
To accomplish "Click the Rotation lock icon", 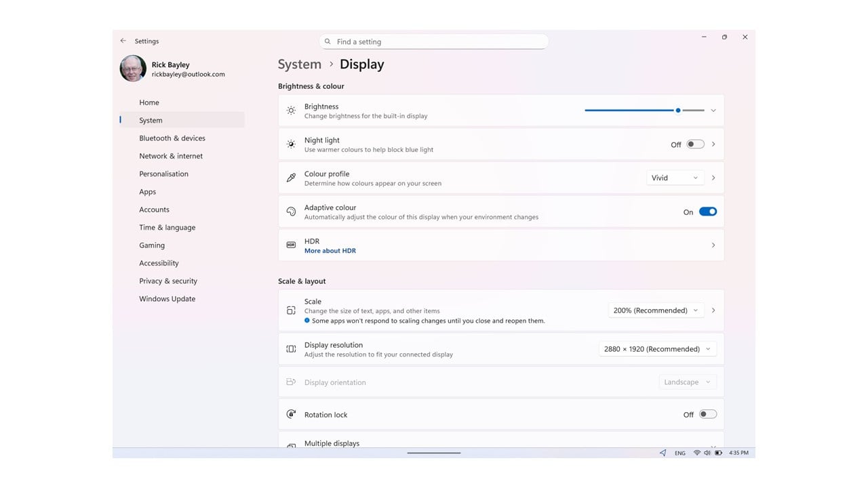I will tap(291, 414).
